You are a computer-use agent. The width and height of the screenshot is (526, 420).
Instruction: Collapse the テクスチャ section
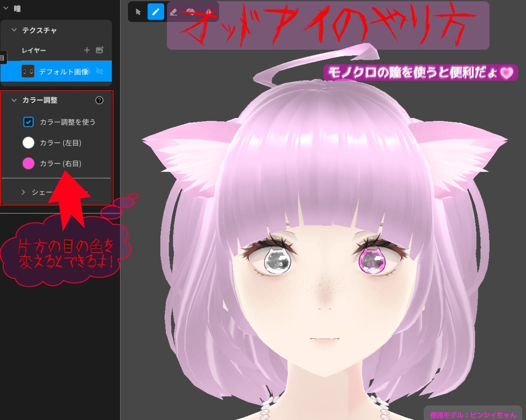[x=13, y=30]
